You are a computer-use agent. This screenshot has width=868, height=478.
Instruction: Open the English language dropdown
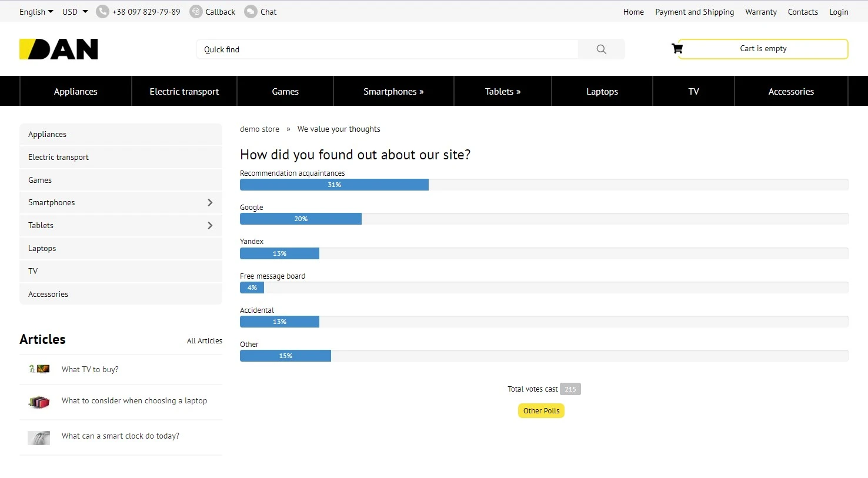[36, 11]
